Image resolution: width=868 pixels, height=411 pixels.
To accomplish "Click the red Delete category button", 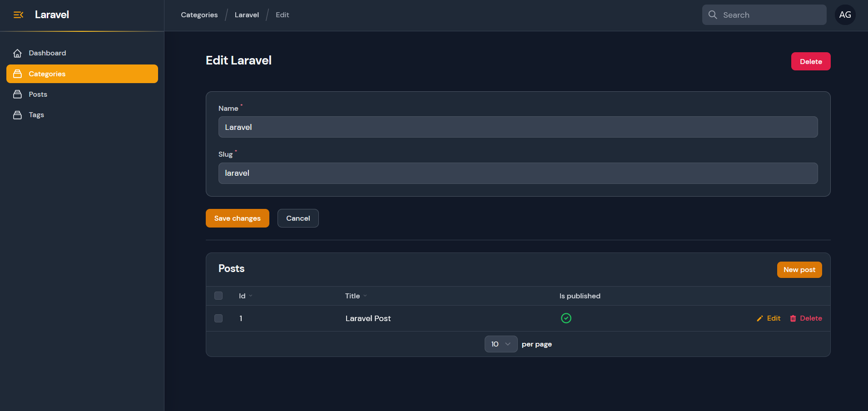I will click(811, 62).
